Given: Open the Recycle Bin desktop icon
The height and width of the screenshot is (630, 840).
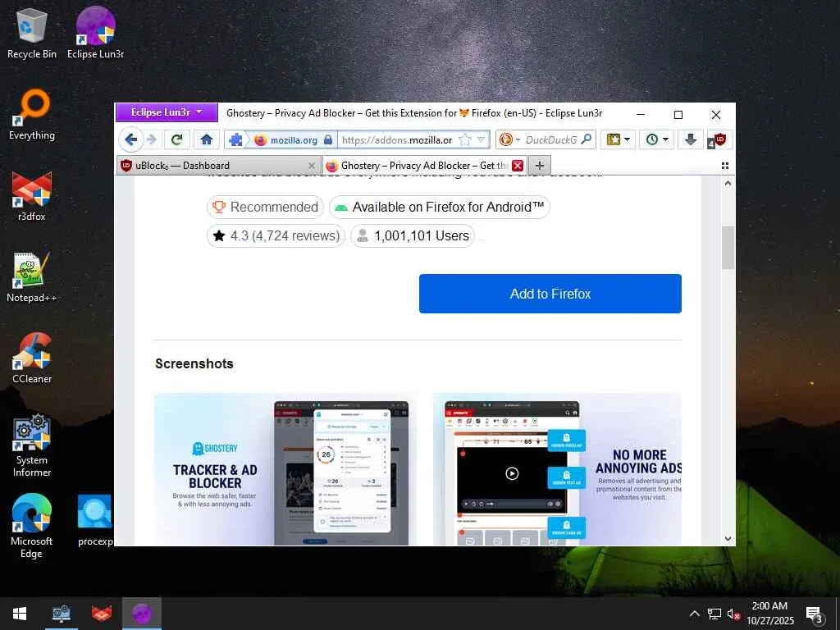Looking at the screenshot, I should [x=32, y=34].
